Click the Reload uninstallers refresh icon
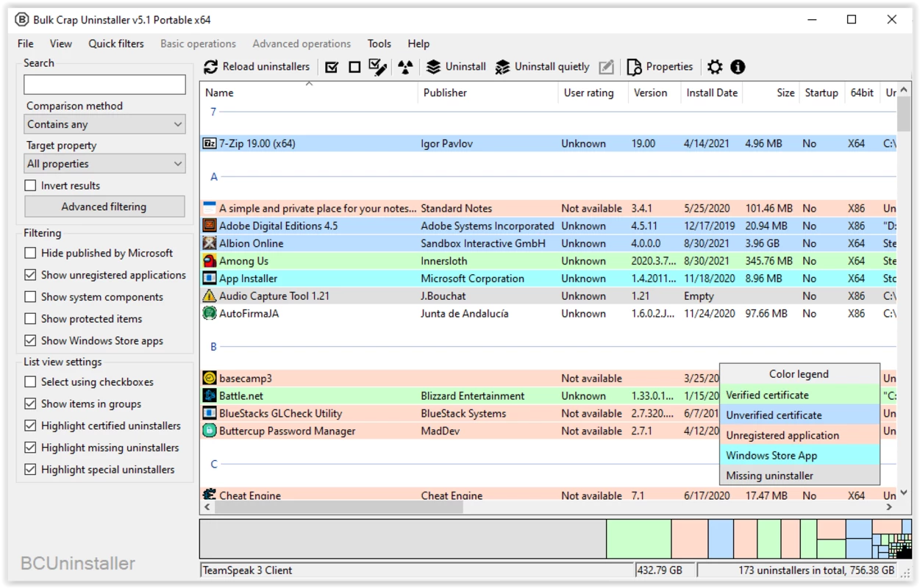Image resolution: width=920 pixels, height=588 pixels. pos(211,67)
